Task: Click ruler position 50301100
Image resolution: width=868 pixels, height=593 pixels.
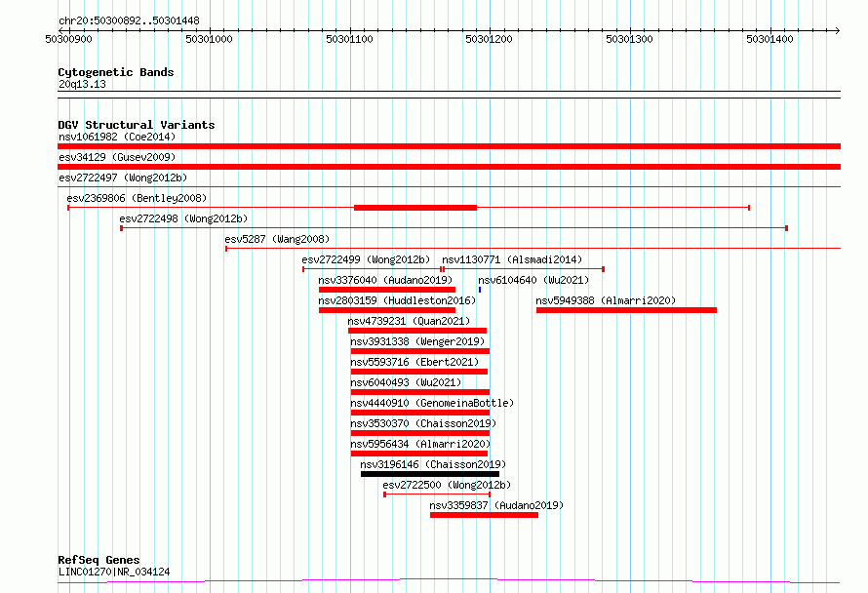Action: click(x=349, y=39)
